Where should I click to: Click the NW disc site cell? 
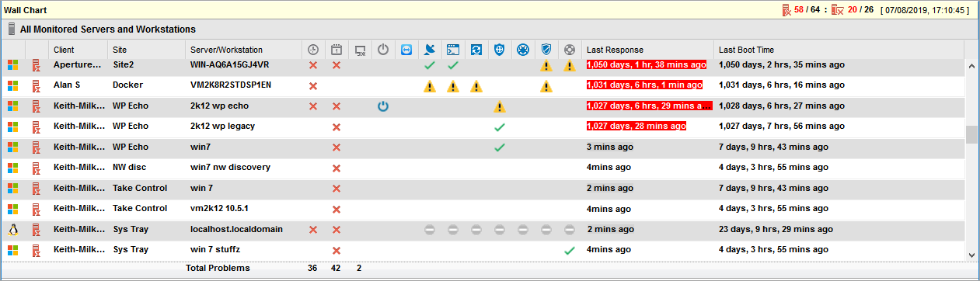pos(130,167)
